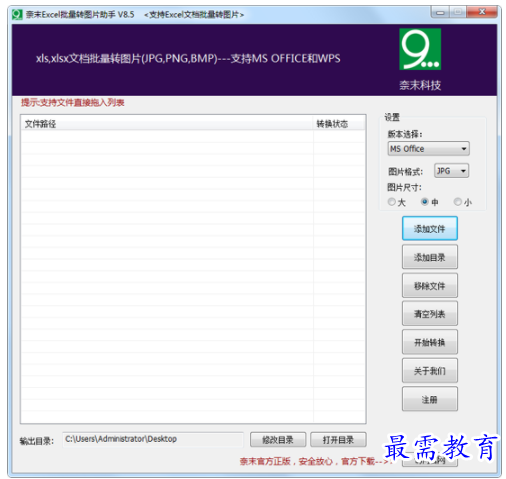Start conversion with 开始转换 button
The image size is (506, 479).
point(429,342)
